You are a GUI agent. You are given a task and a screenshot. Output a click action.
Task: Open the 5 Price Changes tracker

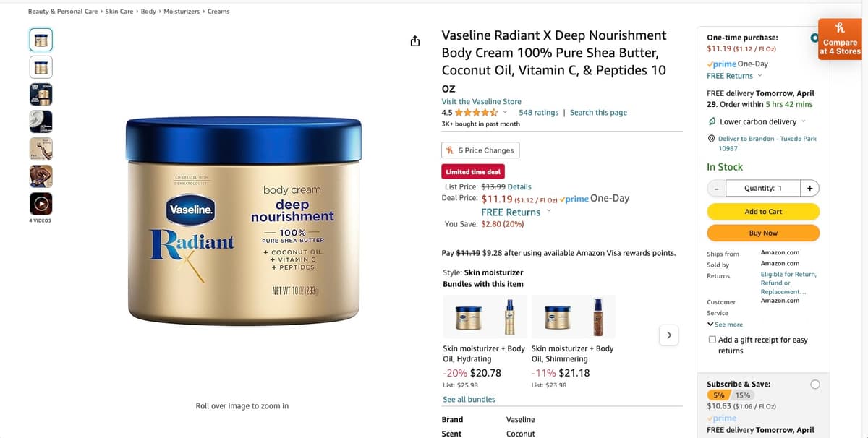(x=480, y=150)
